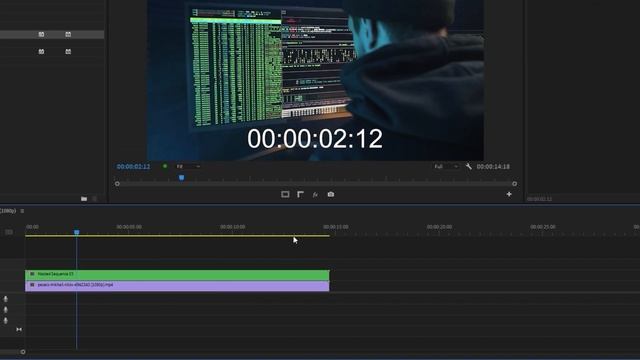
Task: Select the green Nested Sequence clip
Action: tap(177, 275)
